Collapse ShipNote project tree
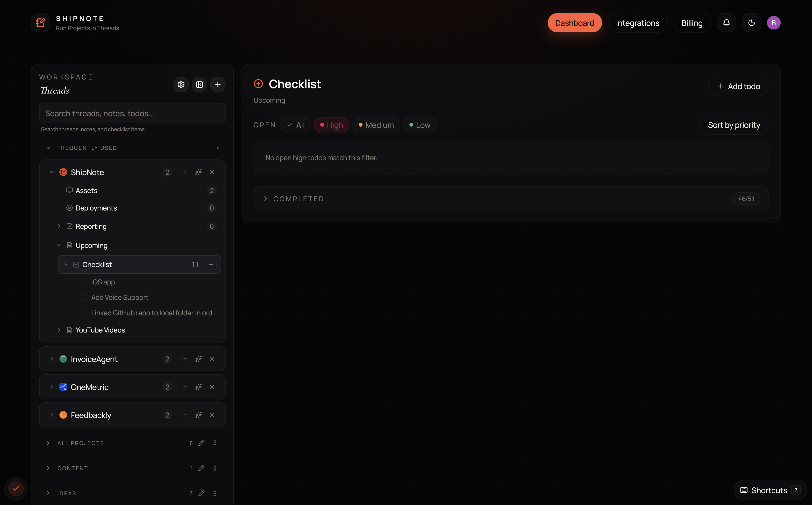The width and height of the screenshot is (812, 505). click(51, 172)
